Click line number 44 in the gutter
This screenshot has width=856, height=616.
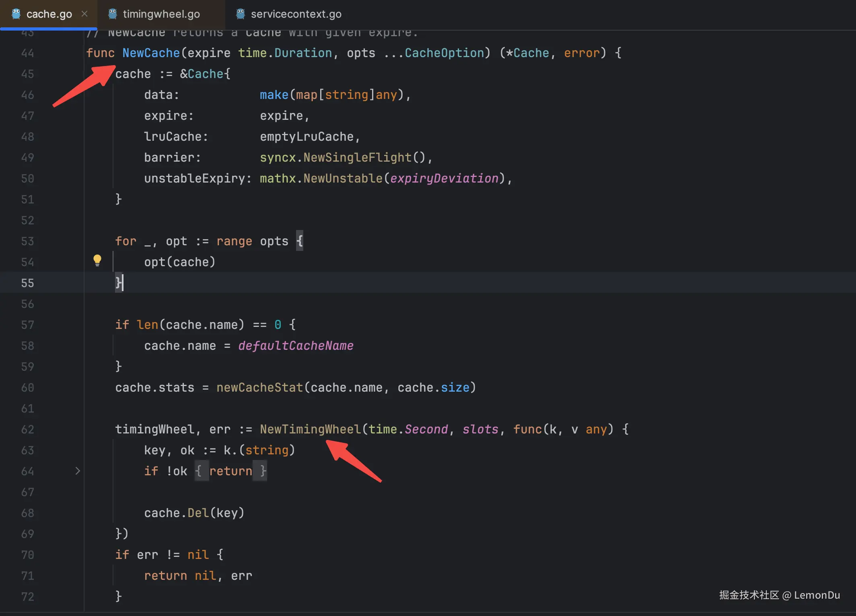coord(27,53)
